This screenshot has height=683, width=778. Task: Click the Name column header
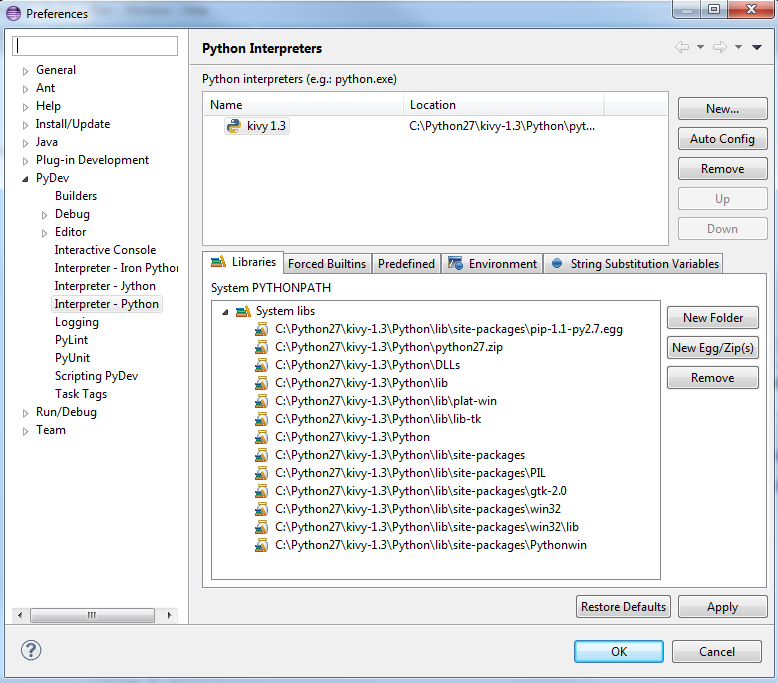304,105
